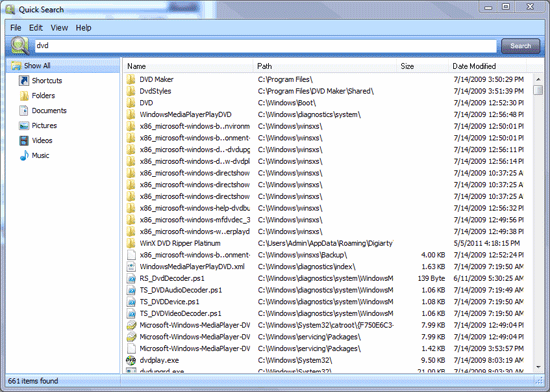Open the Help menu

tap(83, 28)
